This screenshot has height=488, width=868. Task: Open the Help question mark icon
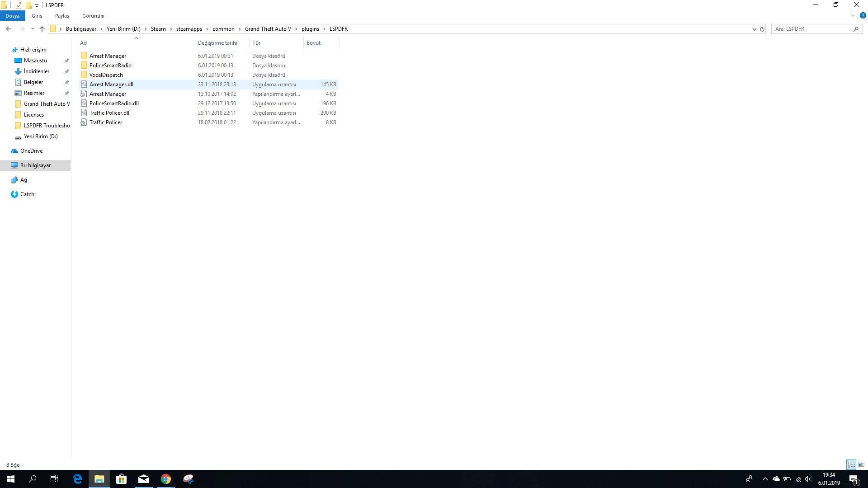pyautogui.click(x=863, y=15)
